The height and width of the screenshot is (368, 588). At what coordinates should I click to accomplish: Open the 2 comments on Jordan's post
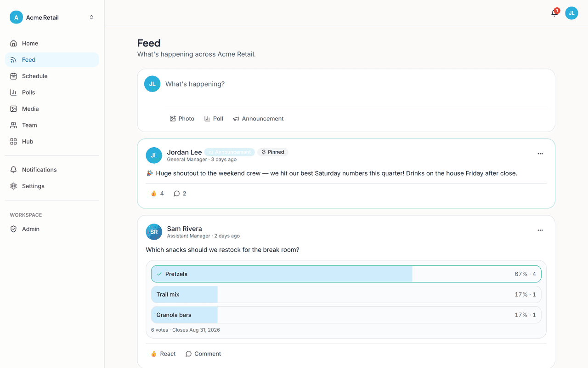180,194
